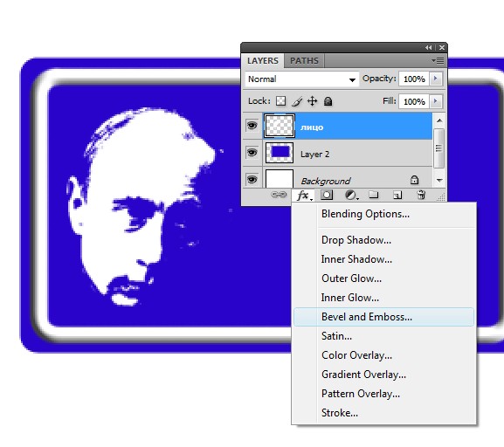Select the Layer 2 layer name
This screenshot has width=504, height=447.
click(x=314, y=155)
